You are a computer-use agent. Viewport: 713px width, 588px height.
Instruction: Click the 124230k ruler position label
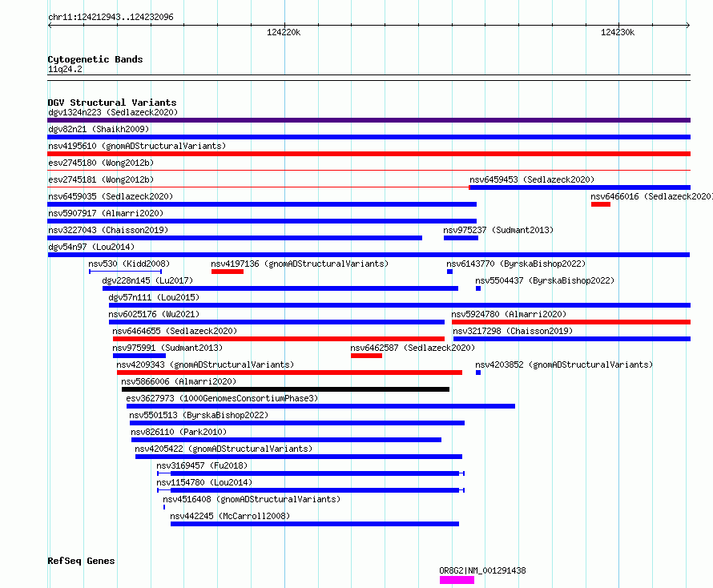click(618, 32)
